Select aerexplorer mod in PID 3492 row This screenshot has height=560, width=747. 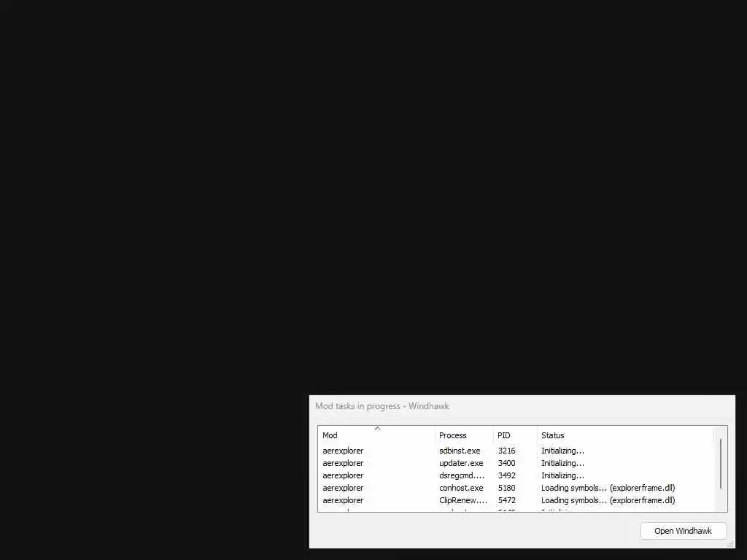click(x=343, y=475)
